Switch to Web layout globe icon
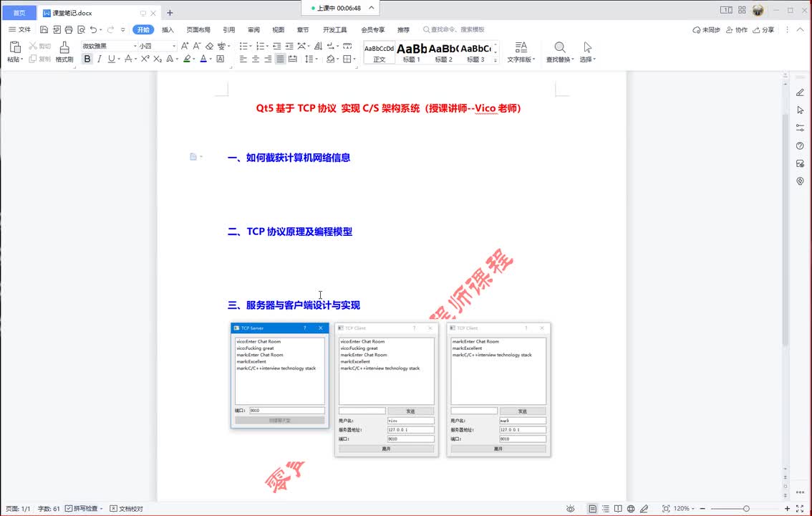Screen dimensions: 812x516 point(631,509)
